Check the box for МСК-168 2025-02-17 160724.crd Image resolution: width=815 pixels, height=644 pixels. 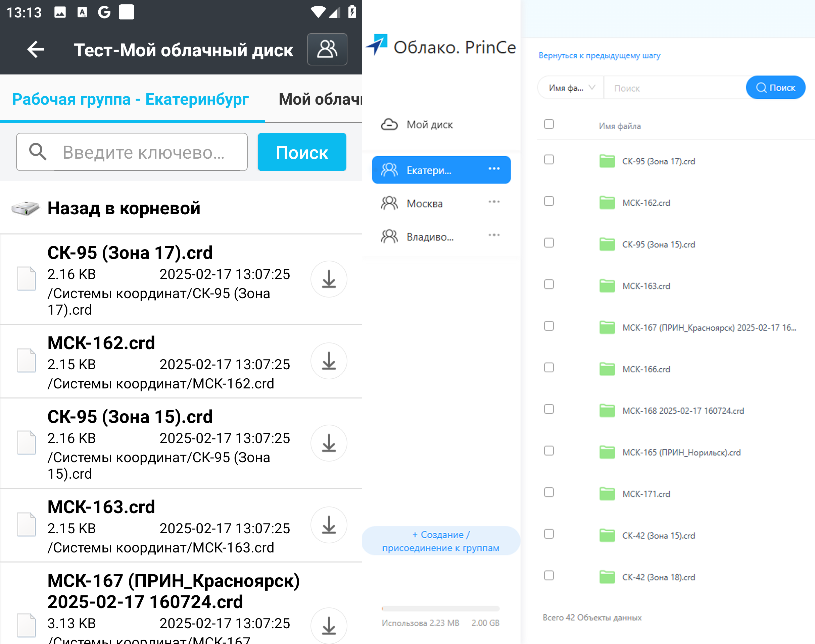(549, 409)
